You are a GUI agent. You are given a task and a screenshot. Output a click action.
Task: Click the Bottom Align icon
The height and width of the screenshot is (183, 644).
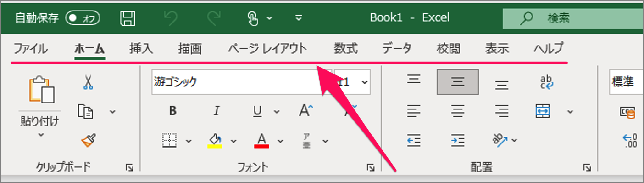[x=502, y=85]
